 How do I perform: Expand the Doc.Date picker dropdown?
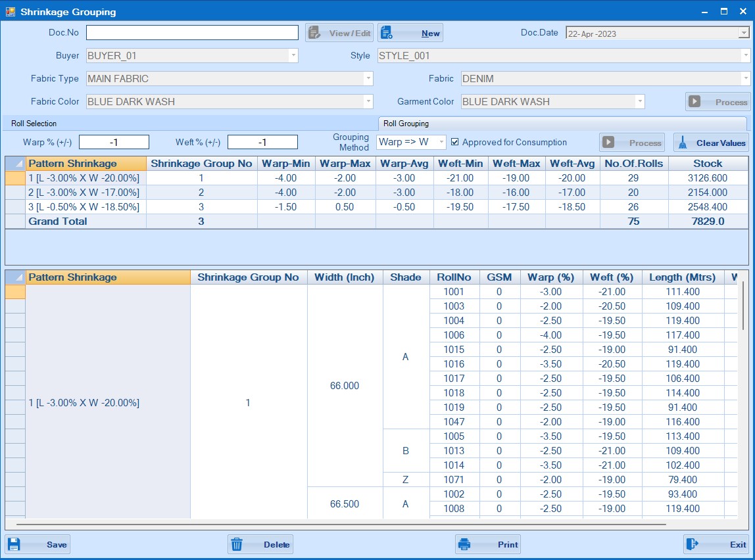point(744,33)
